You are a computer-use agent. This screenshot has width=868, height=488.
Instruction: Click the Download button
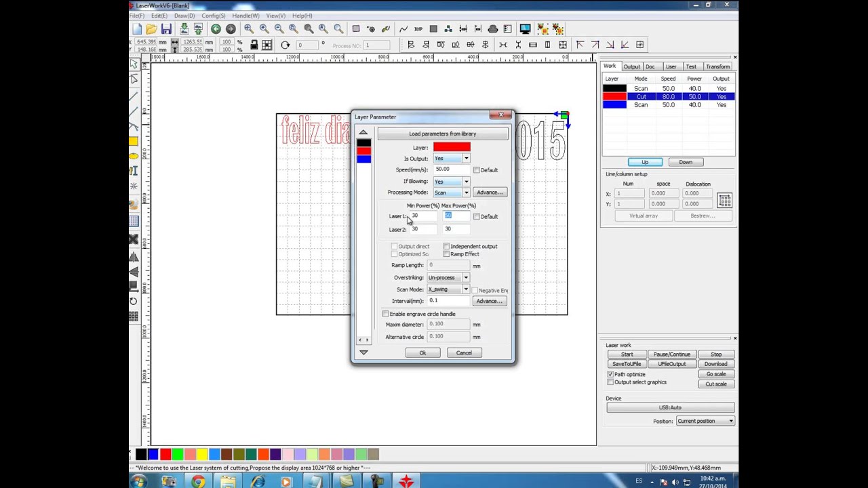[x=715, y=364]
